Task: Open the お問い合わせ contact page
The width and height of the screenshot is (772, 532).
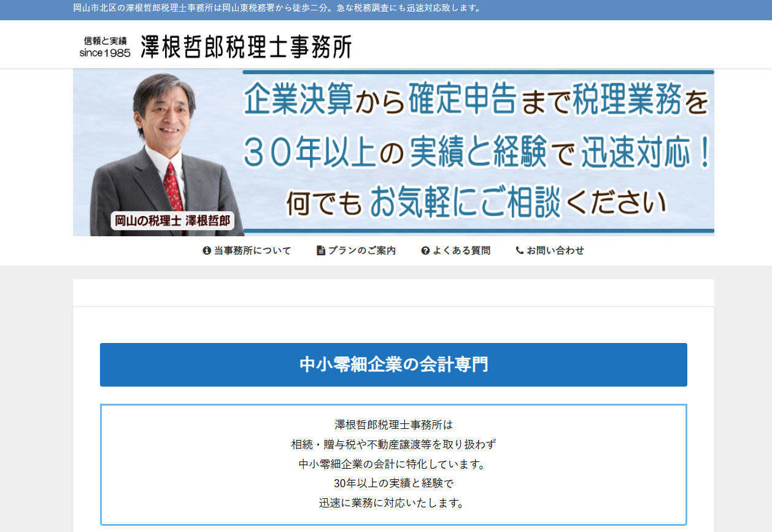Action: coord(550,250)
